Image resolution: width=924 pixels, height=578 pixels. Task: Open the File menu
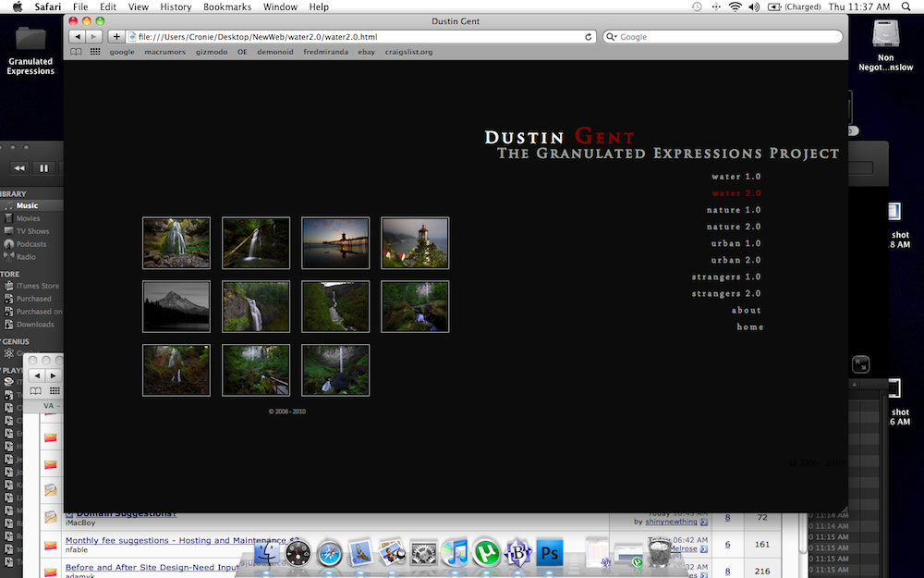[80, 6]
